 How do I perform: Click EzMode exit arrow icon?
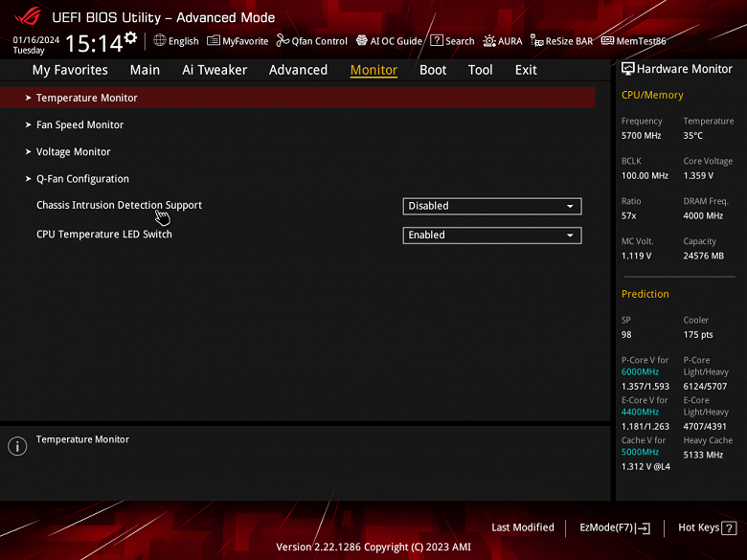click(643, 528)
